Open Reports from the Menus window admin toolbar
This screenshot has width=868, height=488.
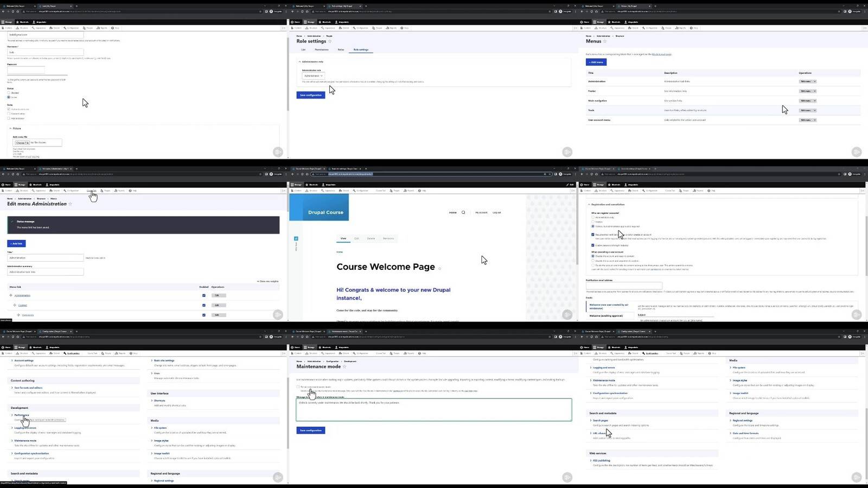click(x=680, y=28)
